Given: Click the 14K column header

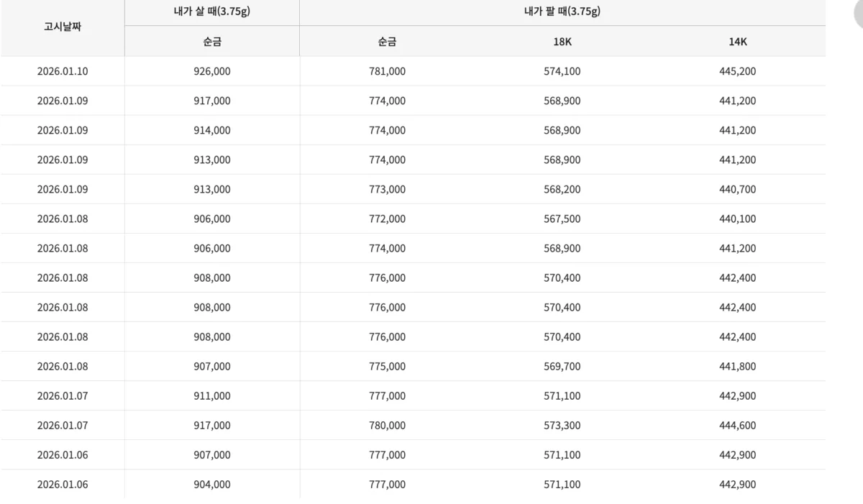Looking at the screenshot, I should click(738, 42).
